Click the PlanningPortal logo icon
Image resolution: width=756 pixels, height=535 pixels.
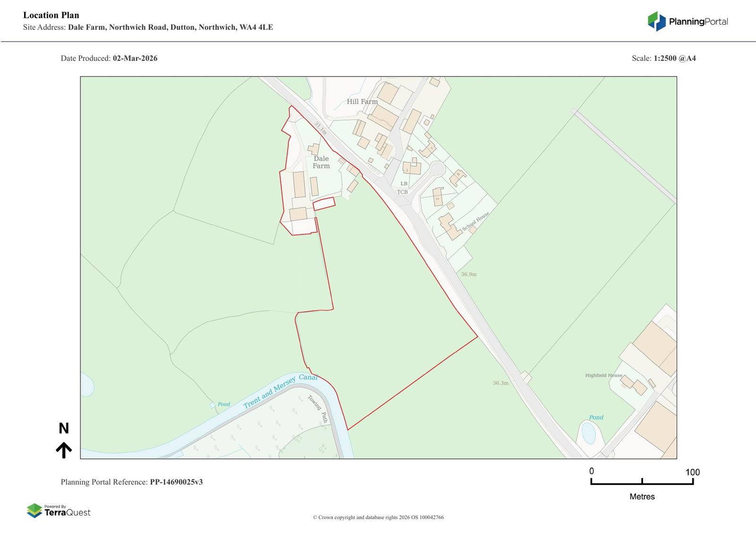click(x=656, y=21)
